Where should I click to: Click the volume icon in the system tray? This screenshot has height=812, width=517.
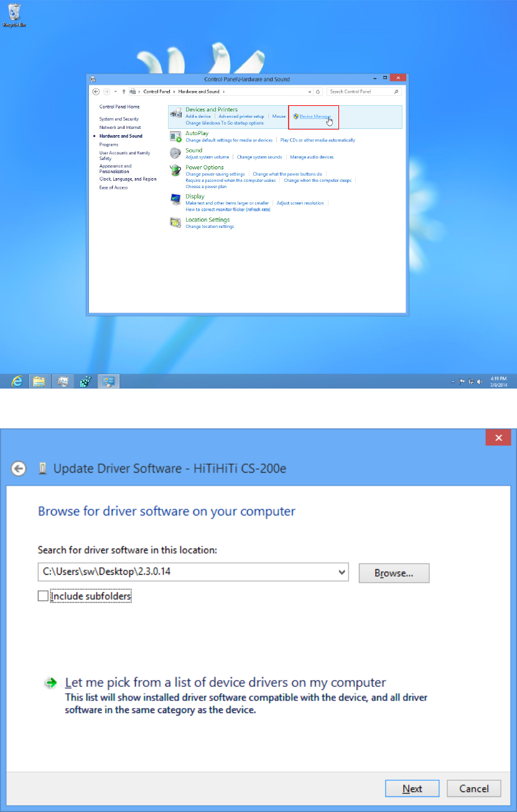tap(479, 382)
